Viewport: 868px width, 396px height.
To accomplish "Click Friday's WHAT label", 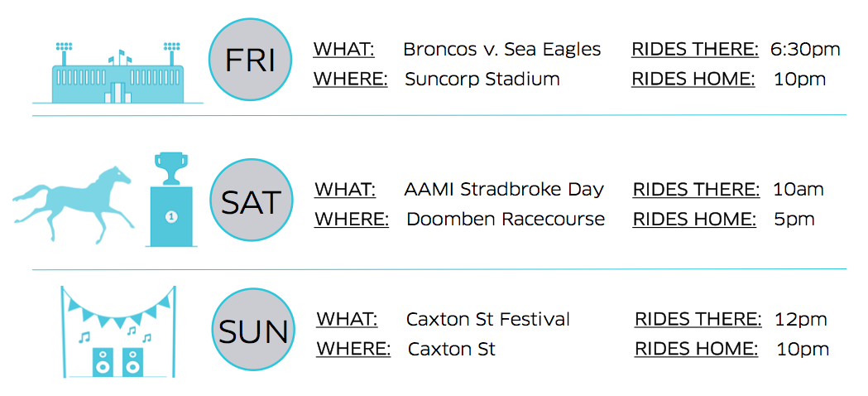I will pyautogui.click(x=343, y=50).
